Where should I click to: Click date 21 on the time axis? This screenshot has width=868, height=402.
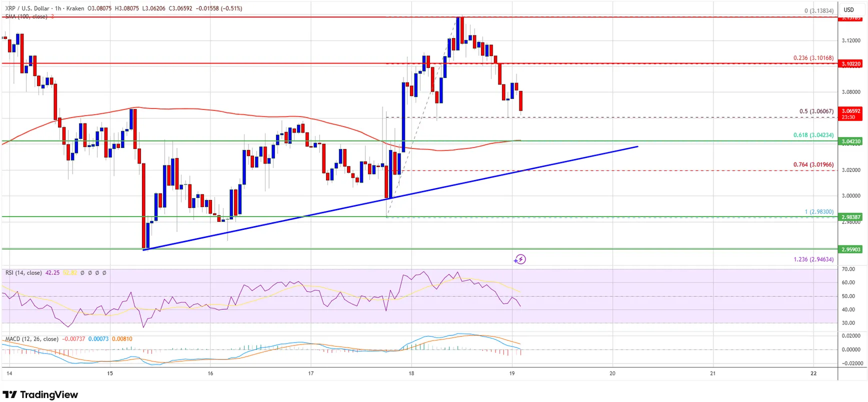point(713,373)
